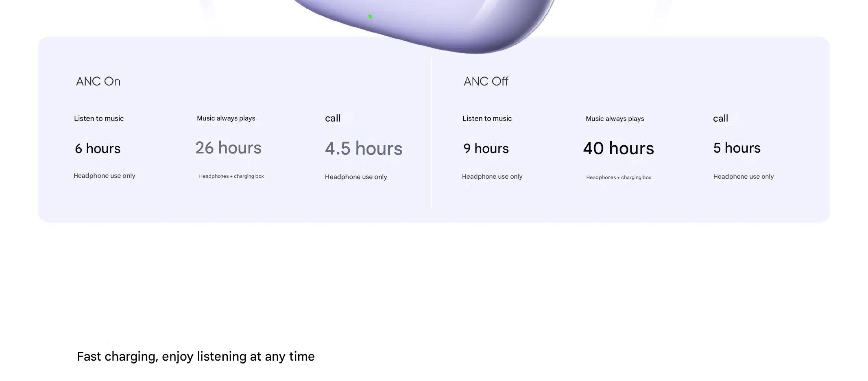Click the 'call' label under ANC On
This screenshot has height=381, width=868.
click(x=333, y=118)
